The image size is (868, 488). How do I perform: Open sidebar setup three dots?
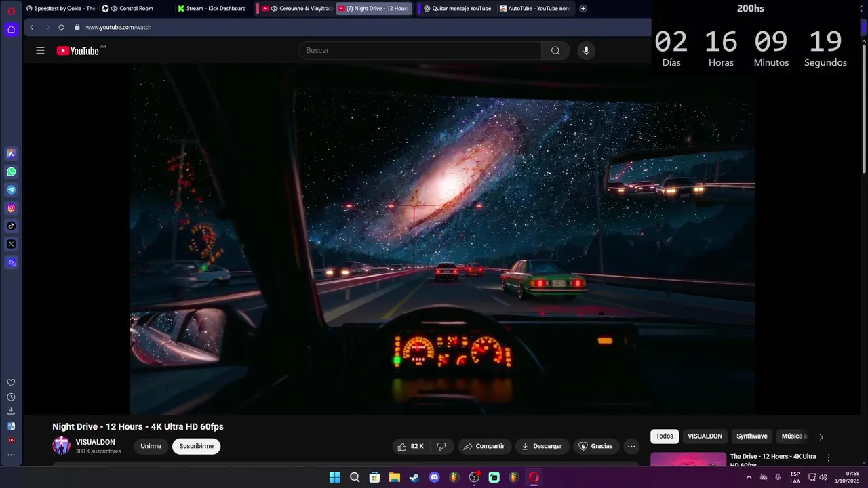[x=11, y=455]
